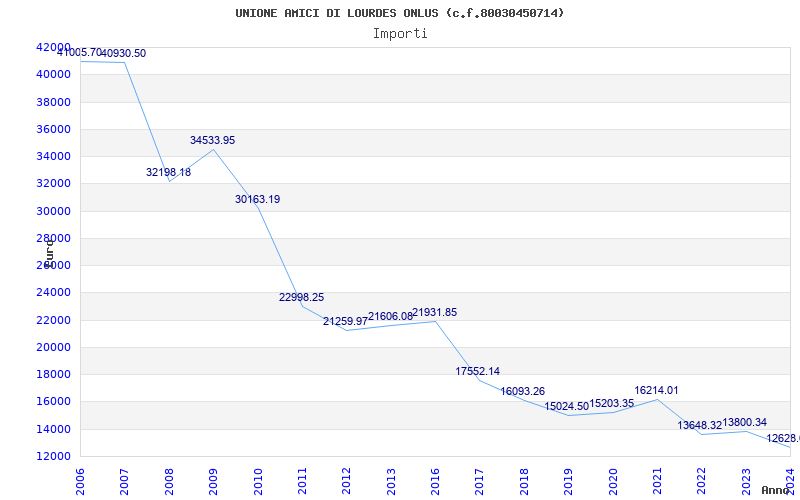Click the x-axis year label 2018
This screenshot has height=500, width=800.
(x=524, y=482)
